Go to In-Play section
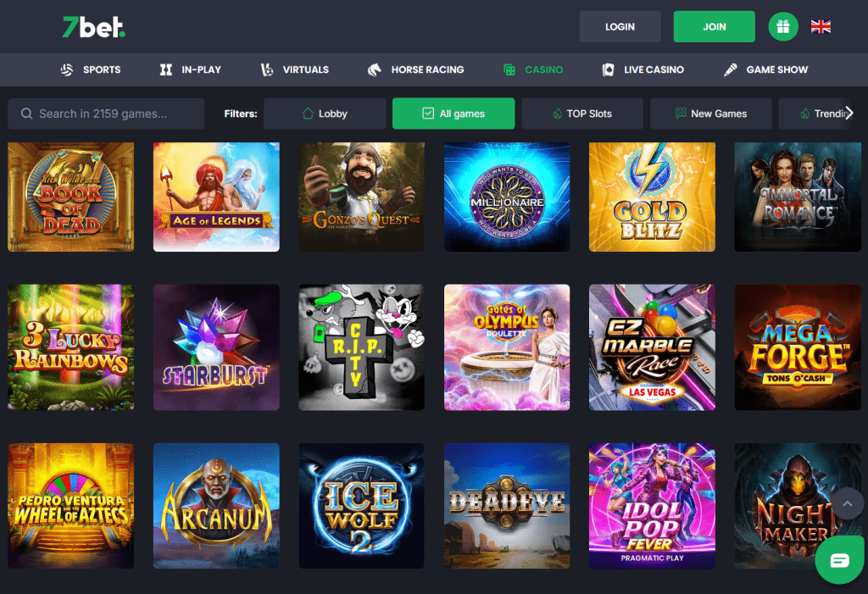This screenshot has width=868, height=594. tap(191, 69)
